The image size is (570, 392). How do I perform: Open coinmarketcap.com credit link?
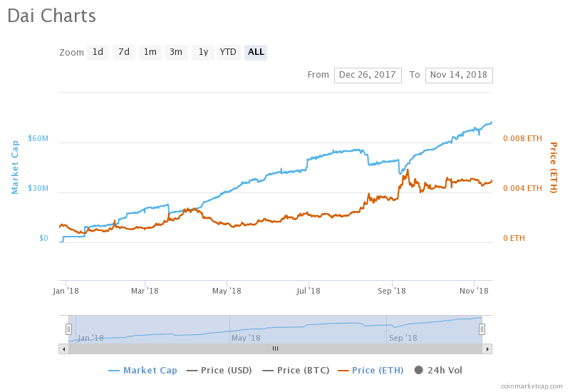tap(532, 386)
